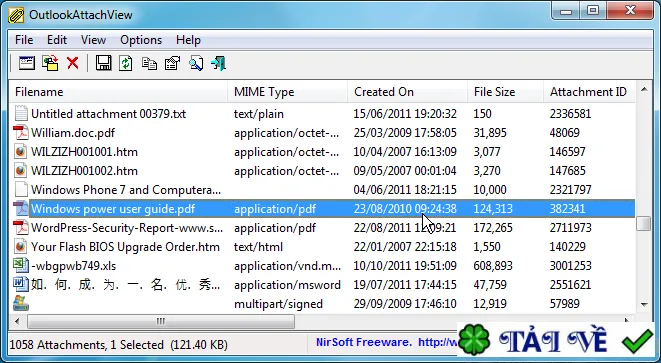Open Properties toolbar icon
The image size is (661, 363).
[172, 63]
